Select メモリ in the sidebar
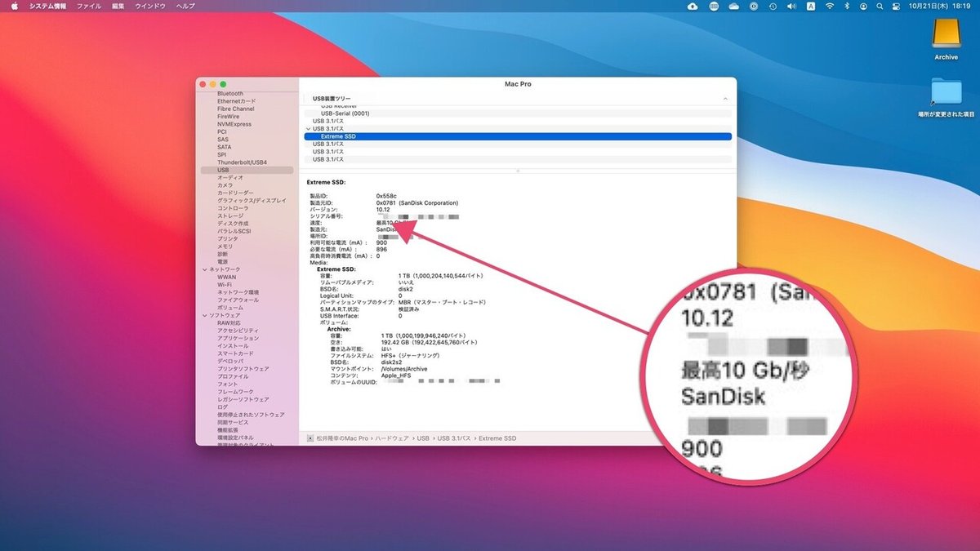This screenshot has width=980, height=551. coord(225,247)
